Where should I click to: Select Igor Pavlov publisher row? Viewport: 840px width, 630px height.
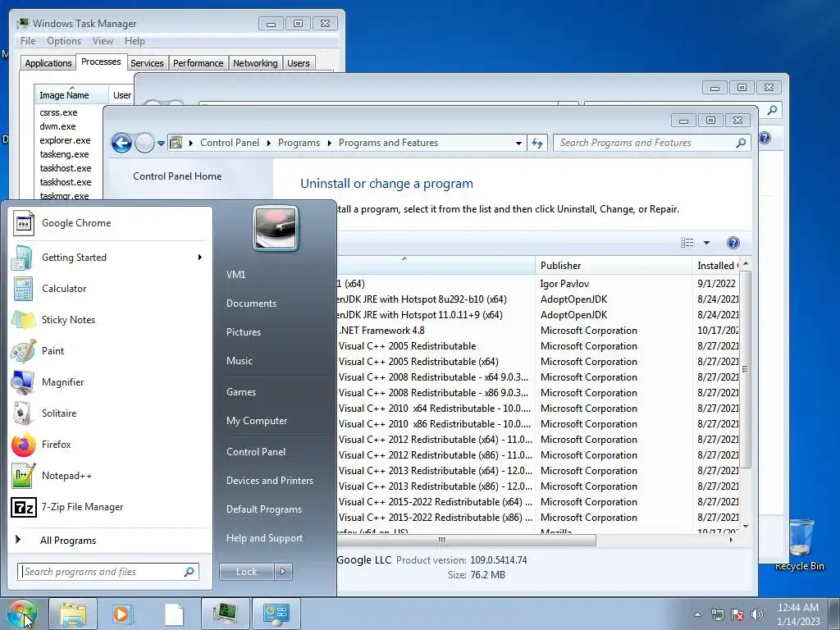pyautogui.click(x=564, y=283)
